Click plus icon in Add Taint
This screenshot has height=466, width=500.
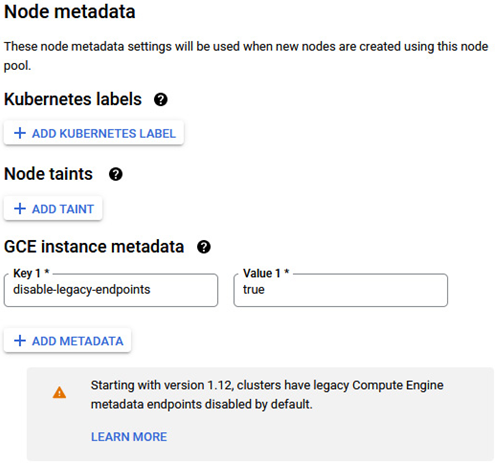pyautogui.click(x=20, y=209)
